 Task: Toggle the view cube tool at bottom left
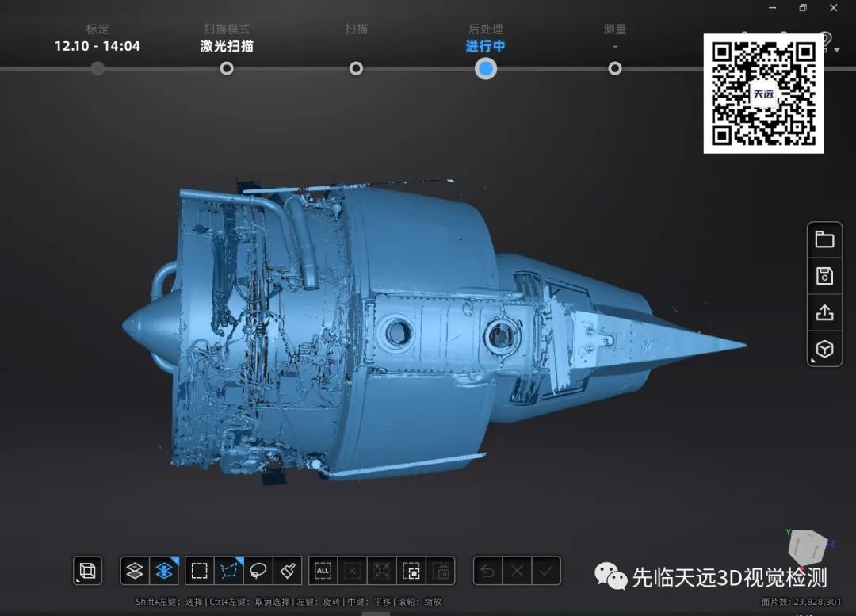point(87,571)
